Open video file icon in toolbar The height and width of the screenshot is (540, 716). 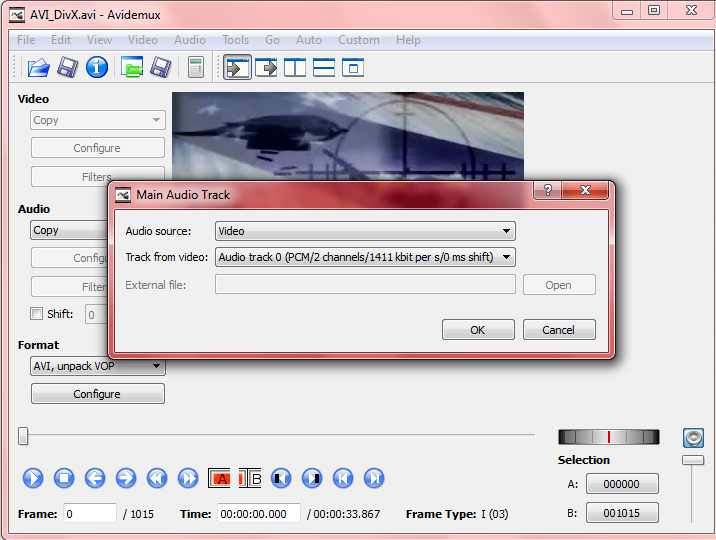[38, 68]
